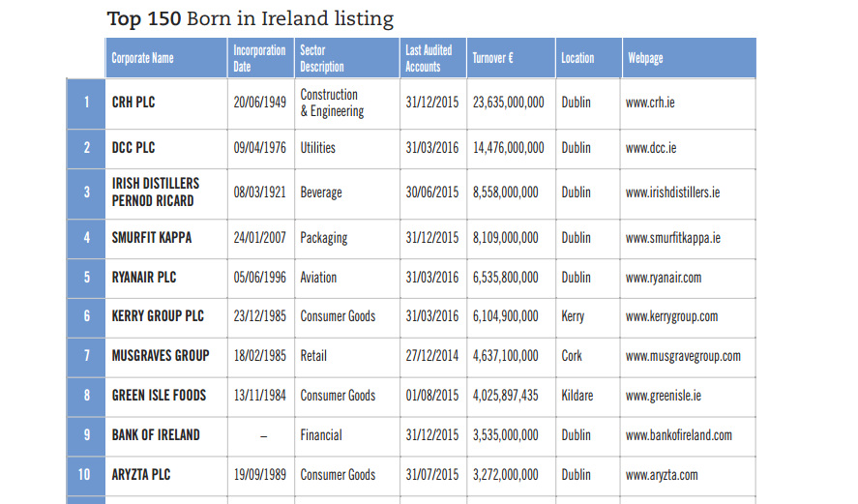Select the RYANAIR PLC row name
This screenshot has width=858, height=504.
tap(143, 278)
